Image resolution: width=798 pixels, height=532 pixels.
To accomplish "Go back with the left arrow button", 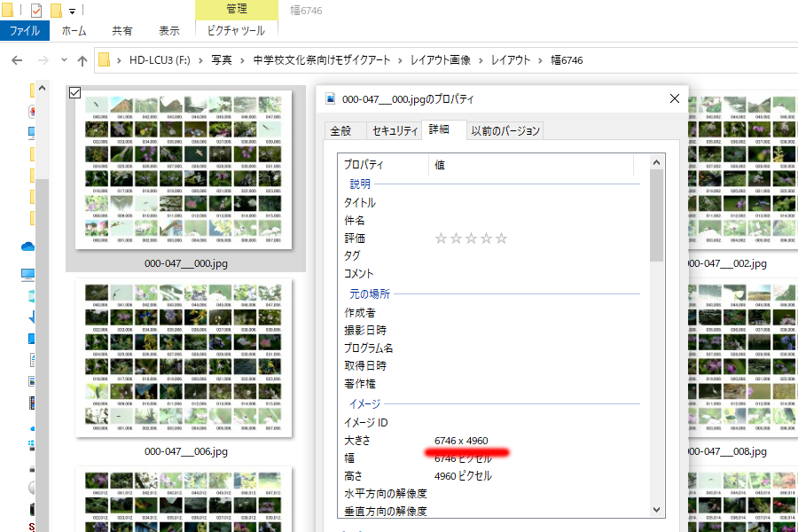I will [17, 60].
